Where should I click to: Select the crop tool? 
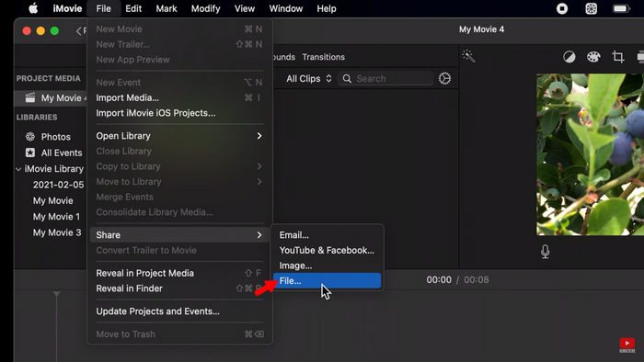pos(617,57)
